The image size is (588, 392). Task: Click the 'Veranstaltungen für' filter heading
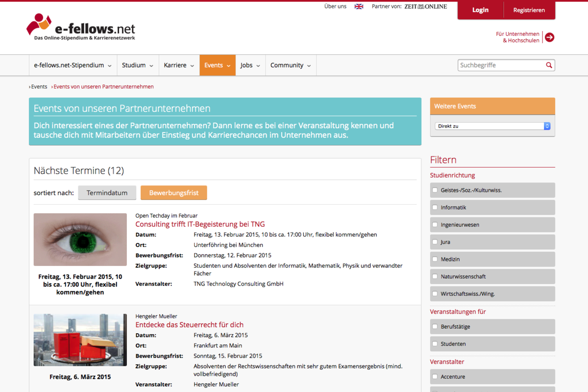pos(458,312)
